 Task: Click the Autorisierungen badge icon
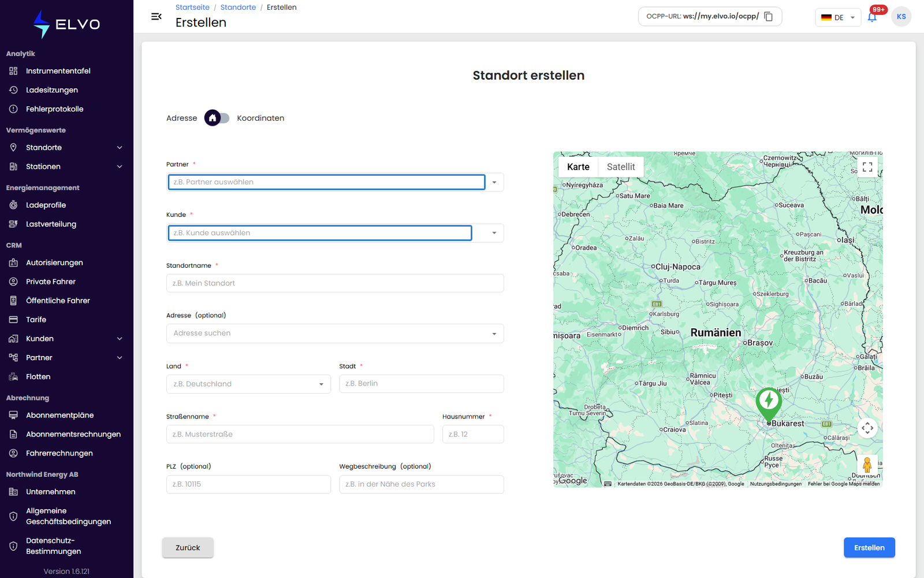point(13,262)
